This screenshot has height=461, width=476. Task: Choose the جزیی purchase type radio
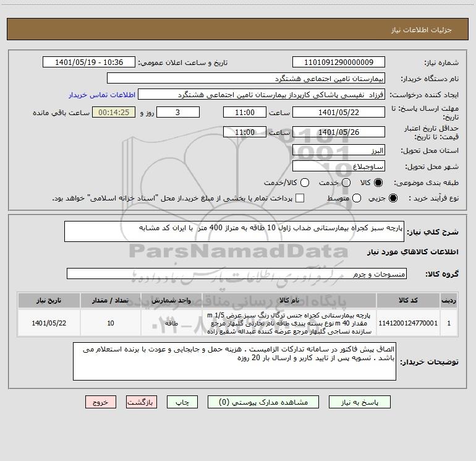[x=393, y=198]
